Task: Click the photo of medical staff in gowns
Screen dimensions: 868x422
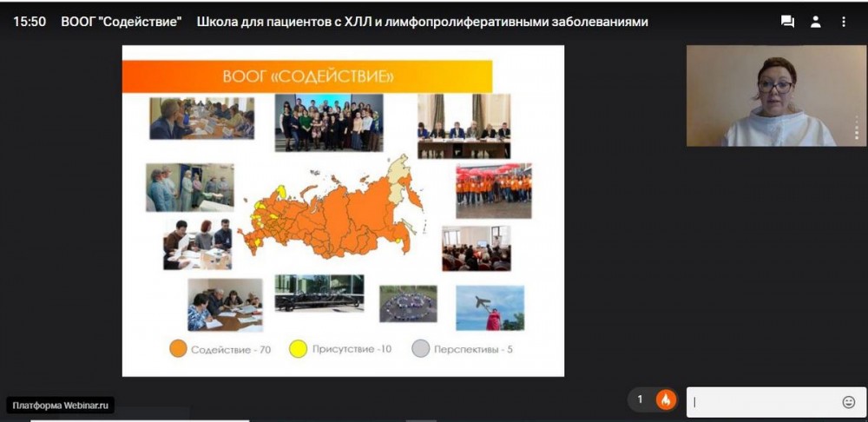Action: pyautogui.click(x=190, y=188)
